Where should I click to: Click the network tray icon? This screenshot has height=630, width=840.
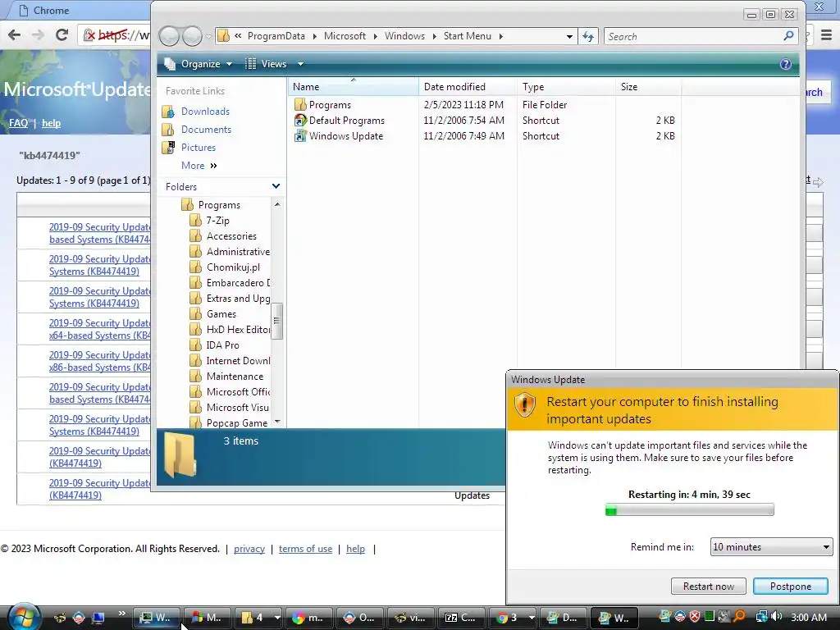tap(761, 617)
